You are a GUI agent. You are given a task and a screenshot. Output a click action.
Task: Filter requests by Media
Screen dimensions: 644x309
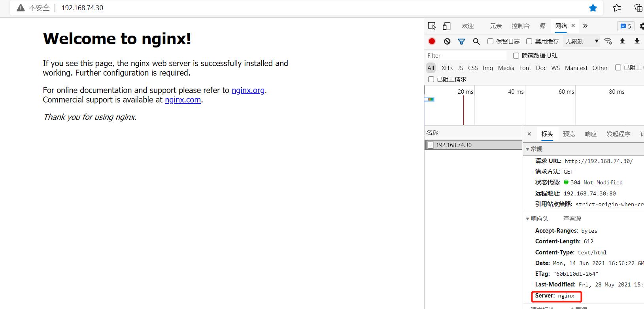506,68
